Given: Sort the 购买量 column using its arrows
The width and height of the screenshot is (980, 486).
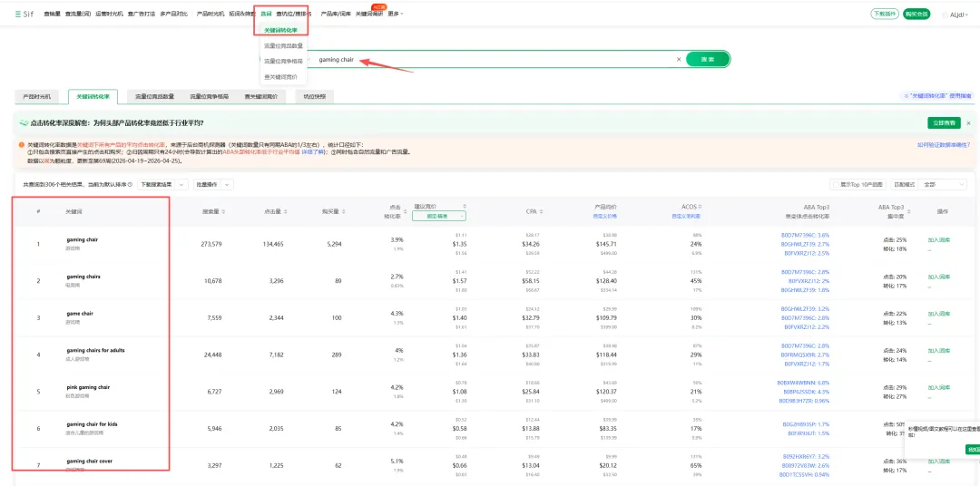Looking at the screenshot, I should click(343, 212).
